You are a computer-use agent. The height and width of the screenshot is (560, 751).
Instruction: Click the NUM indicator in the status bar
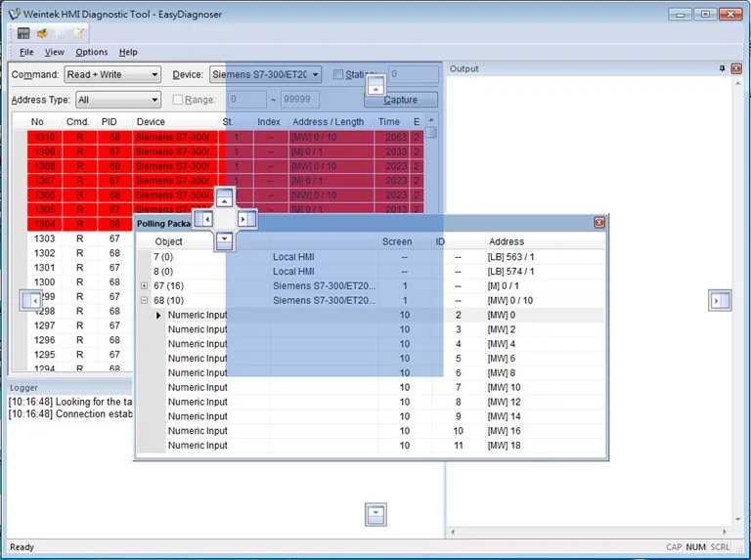(x=695, y=547)
